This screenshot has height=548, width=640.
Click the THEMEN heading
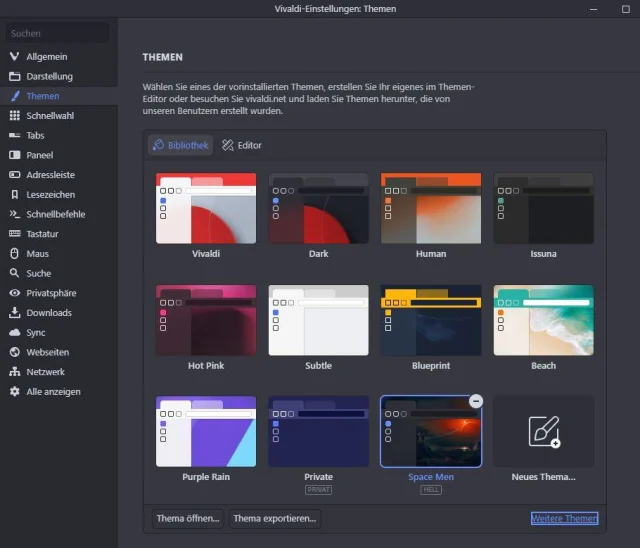click(162, 57)
